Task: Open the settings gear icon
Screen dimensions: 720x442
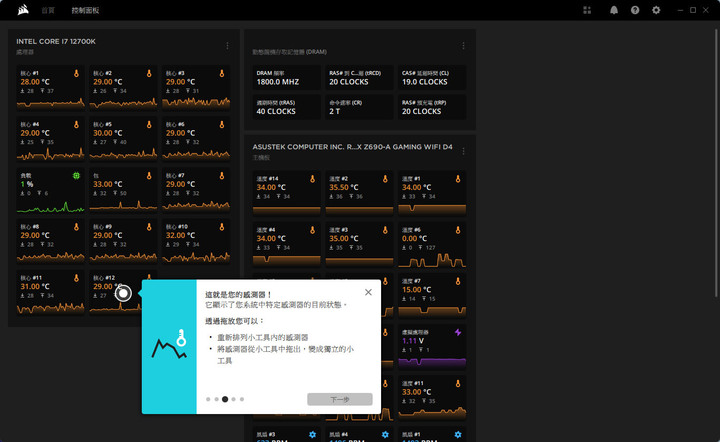Action: (656, 10)
